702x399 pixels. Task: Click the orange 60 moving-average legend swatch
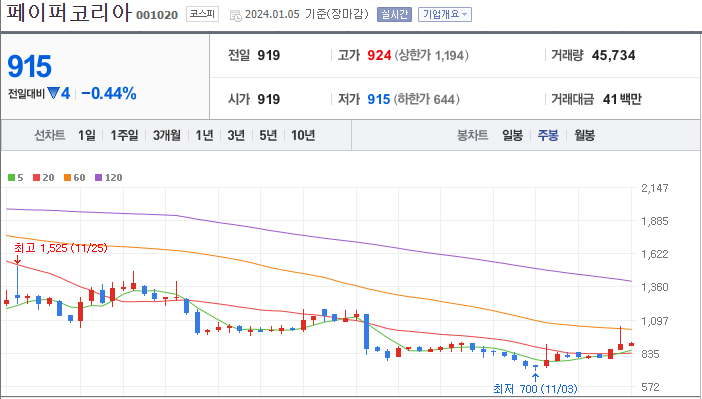[x=68, y=178]
